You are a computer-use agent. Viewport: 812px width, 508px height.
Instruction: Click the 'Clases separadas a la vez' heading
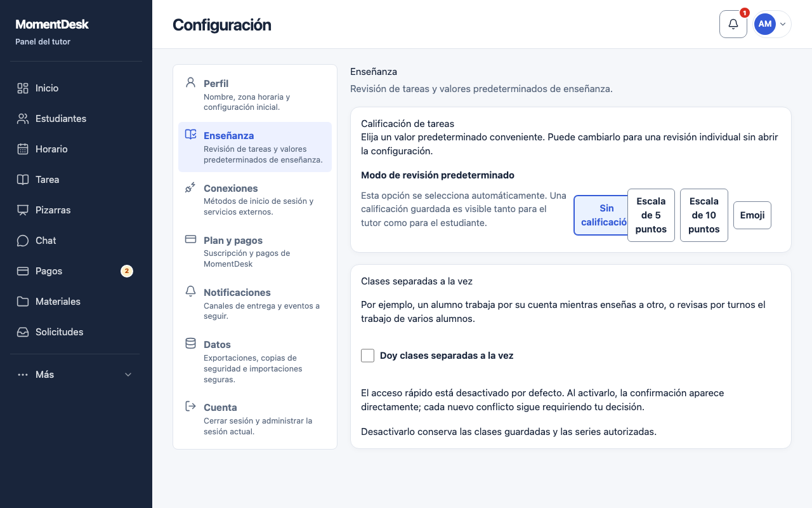(x=417, y=281)
